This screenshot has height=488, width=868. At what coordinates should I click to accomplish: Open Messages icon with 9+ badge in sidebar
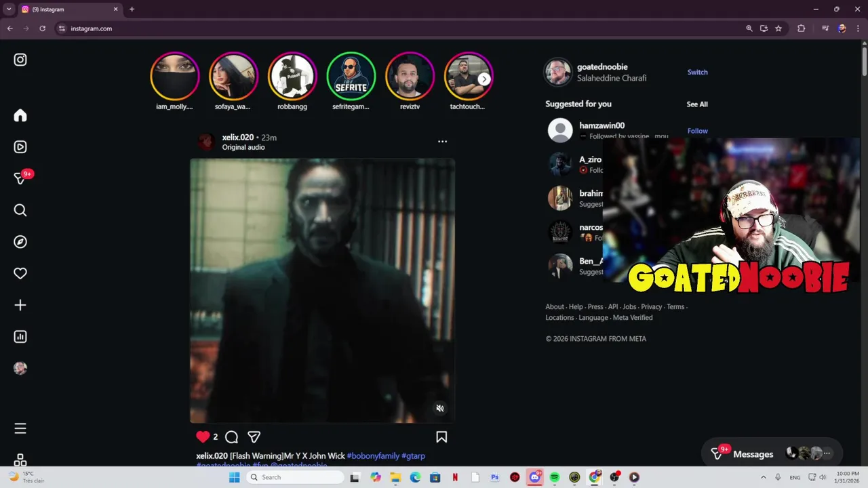pyautogui.click(x=20, y=178)
